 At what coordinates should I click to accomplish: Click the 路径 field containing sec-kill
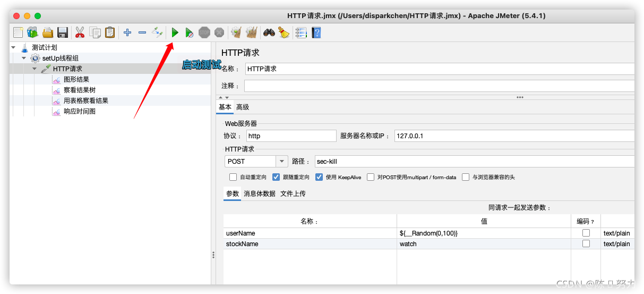pos(474,161)
